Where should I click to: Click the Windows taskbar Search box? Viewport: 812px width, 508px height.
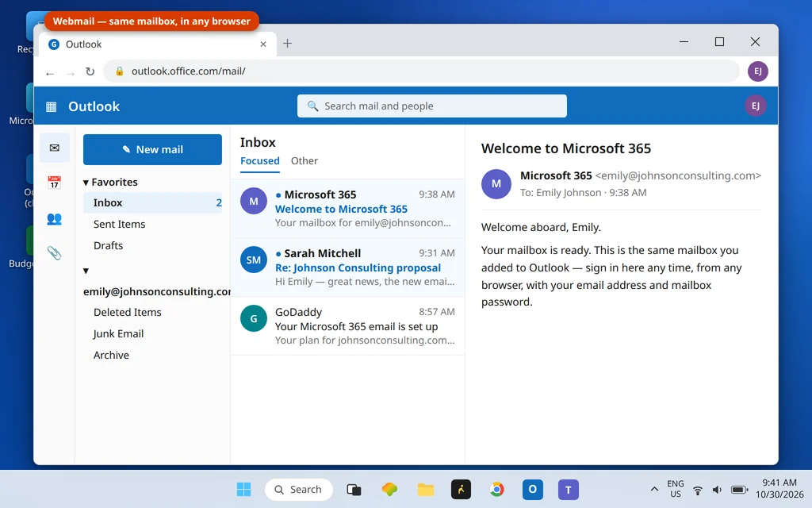tap(299, 489)
